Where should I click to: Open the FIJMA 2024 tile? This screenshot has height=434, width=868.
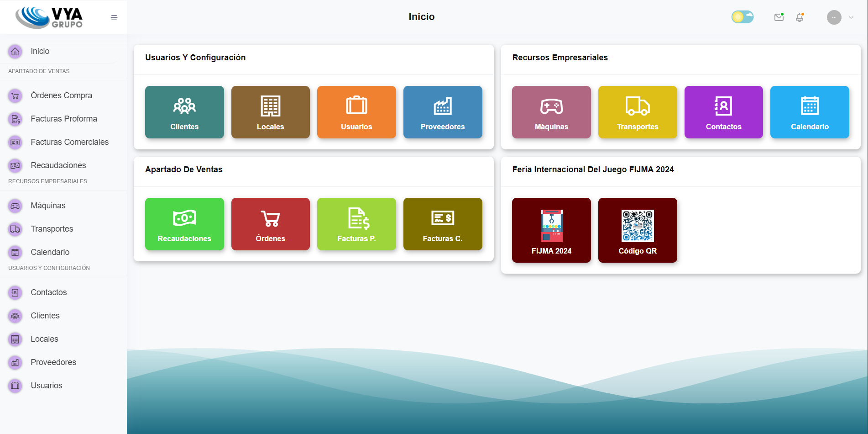pyautogui.click(x=551, y=230)
